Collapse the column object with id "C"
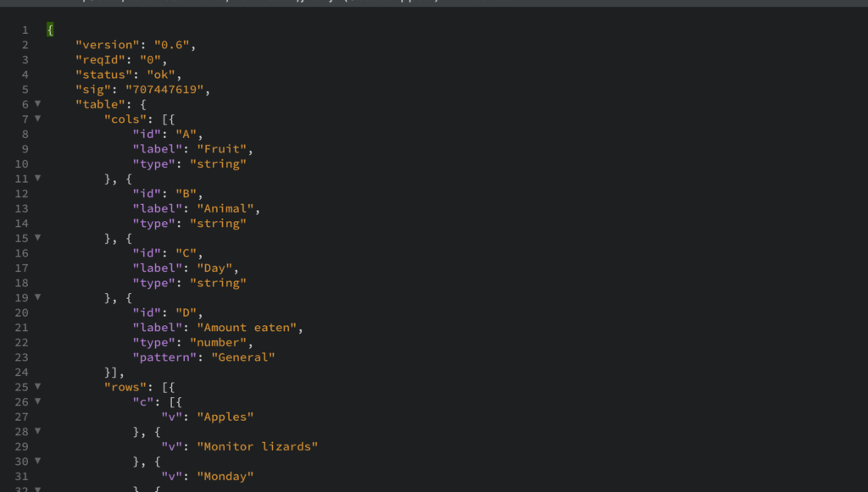 (x=37, y=238)
